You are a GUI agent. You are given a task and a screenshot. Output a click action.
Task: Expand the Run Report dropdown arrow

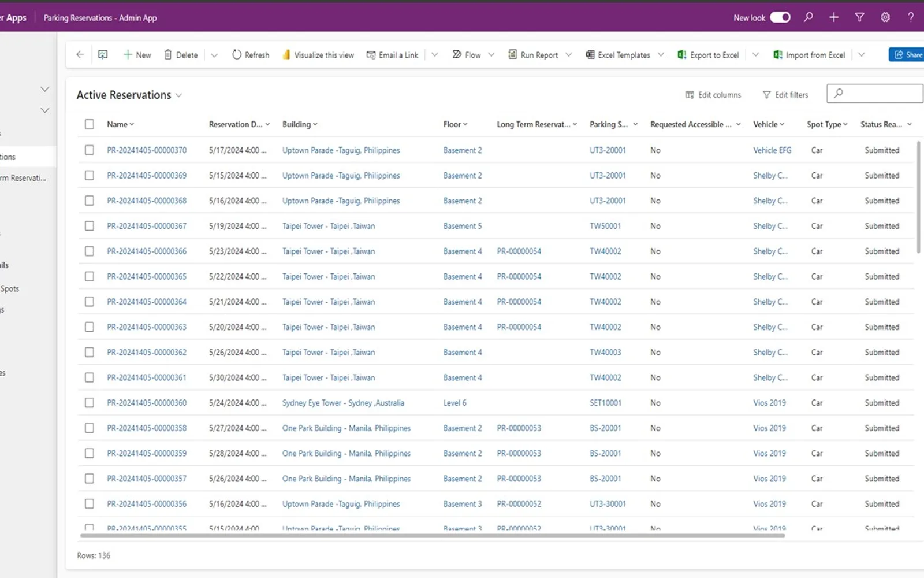[569, 55]
